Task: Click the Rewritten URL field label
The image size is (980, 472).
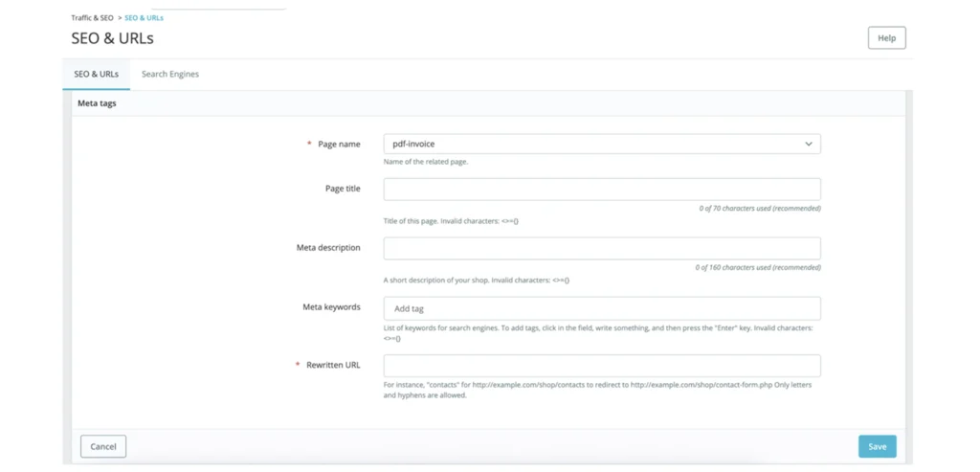Action: (333, 365)
